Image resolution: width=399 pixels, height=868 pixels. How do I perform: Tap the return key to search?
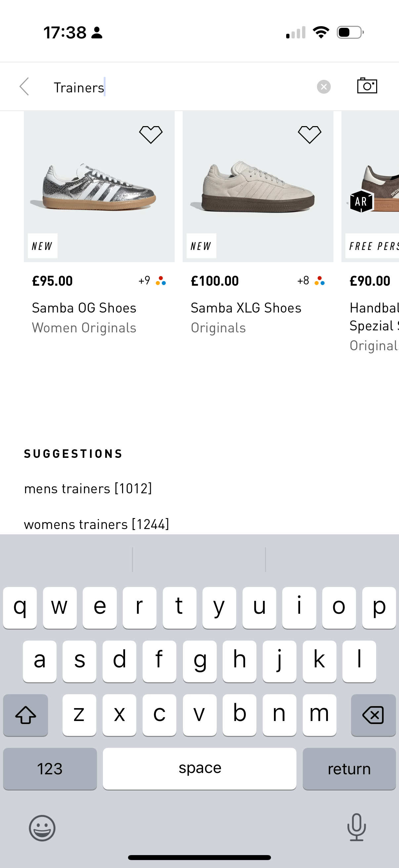coord(349,769)
